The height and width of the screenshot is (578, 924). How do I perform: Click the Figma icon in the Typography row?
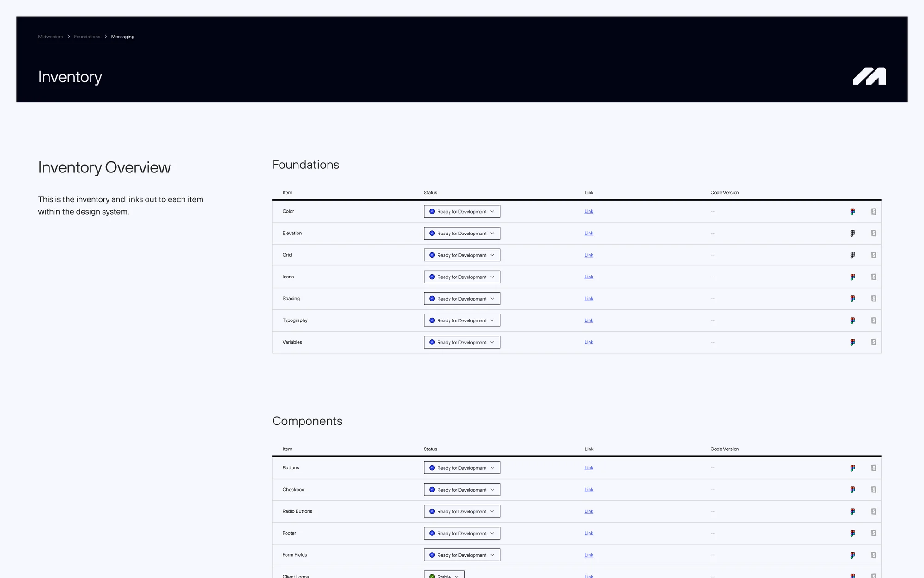pos(852,320)
